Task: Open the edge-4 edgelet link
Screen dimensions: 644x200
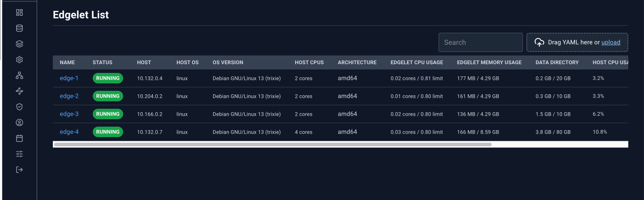Action: 69,132
